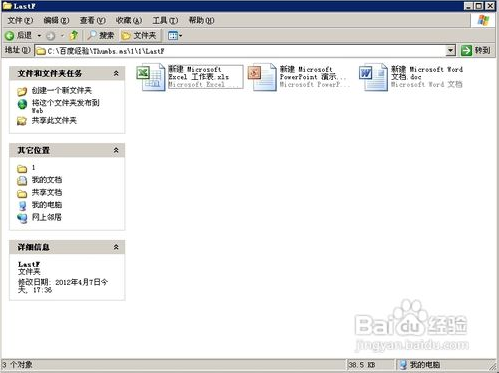Open 网上邻居 link
499x373 pixels.
47,217
